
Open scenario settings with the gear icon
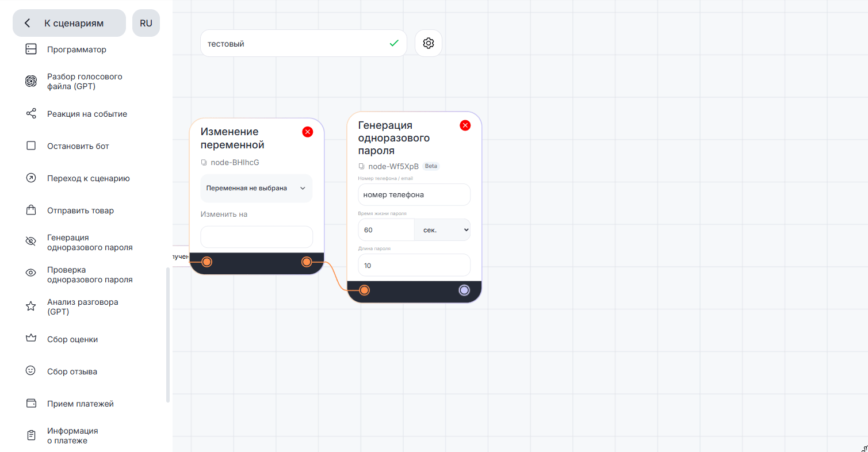(428, 43)
